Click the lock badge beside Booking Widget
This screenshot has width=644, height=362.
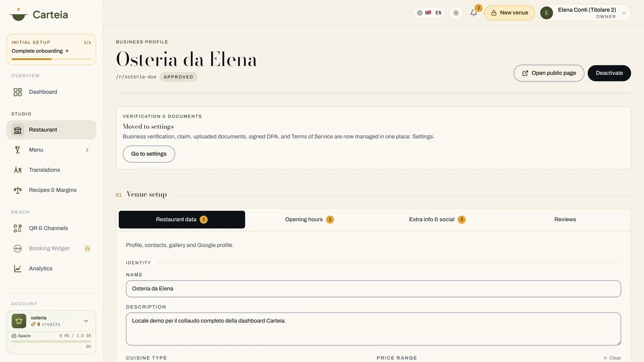87,248
